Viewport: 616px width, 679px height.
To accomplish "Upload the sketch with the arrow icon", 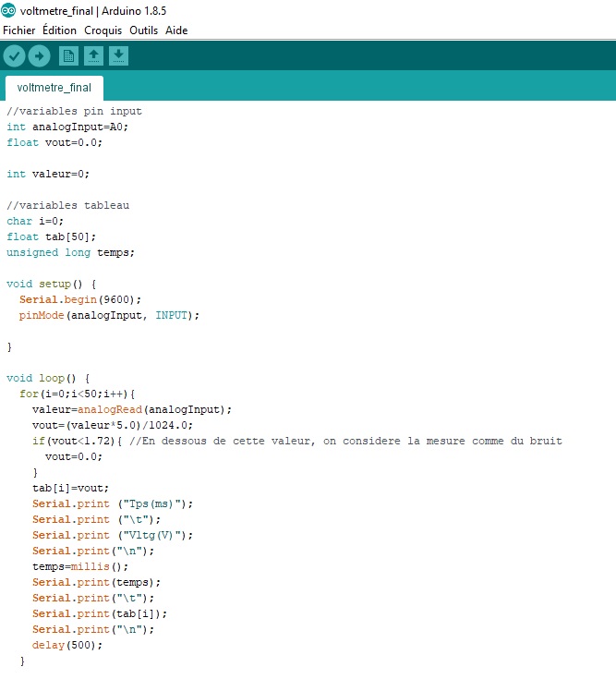I will tap(39, 56).
